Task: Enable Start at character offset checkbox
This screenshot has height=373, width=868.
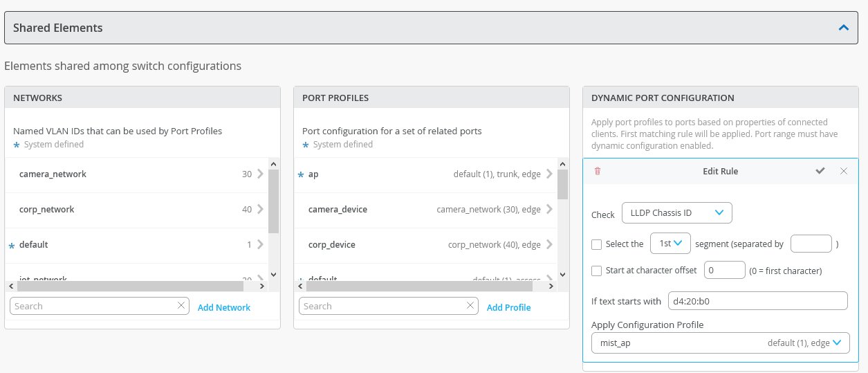Action: [x=597, y=271]
